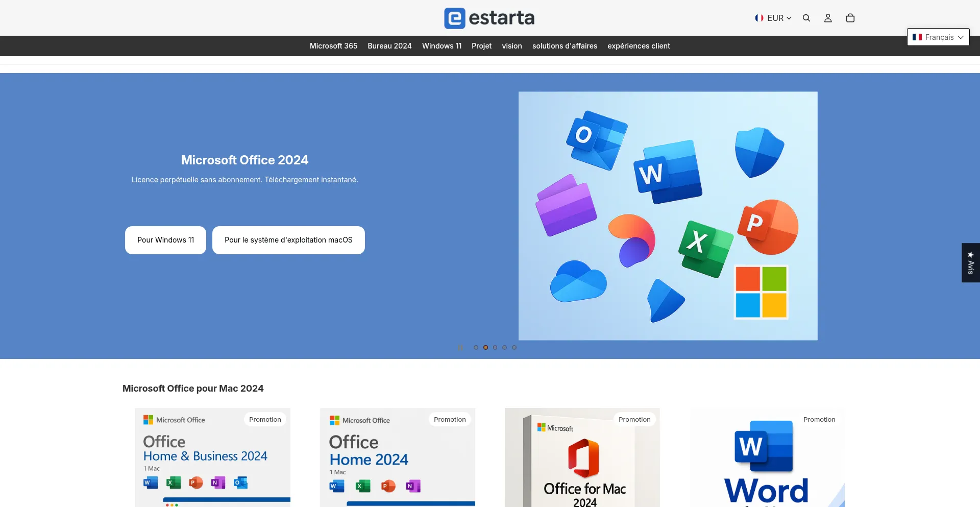Image resolution: width=980 pixels, height=507 pixels.
Task: Open the vision menu item
Action: pos(512,46)
